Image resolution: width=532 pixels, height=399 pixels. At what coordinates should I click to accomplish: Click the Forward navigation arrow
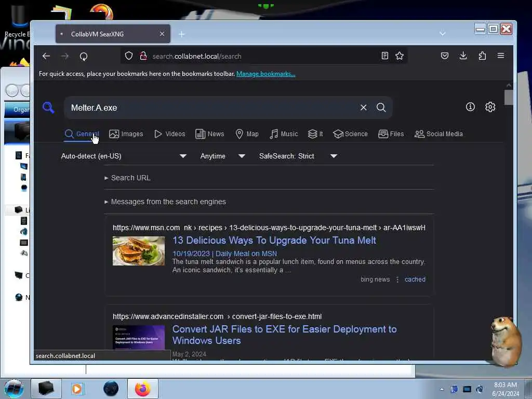click(65, 56)
